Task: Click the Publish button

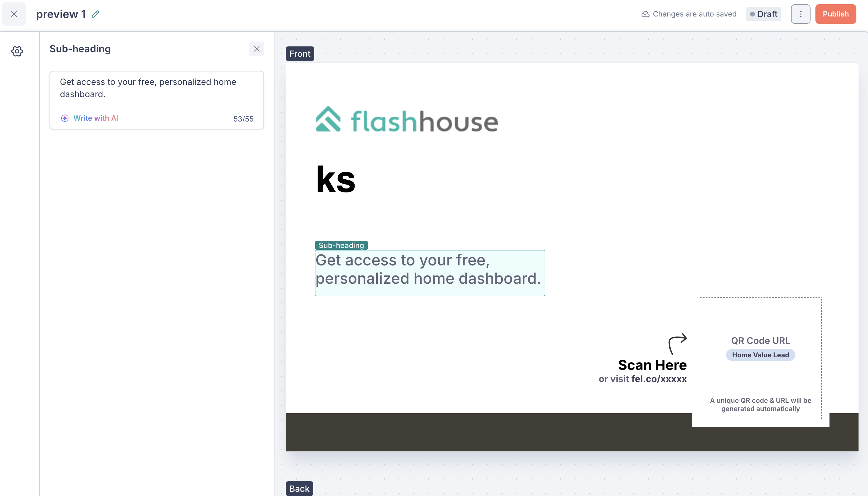Action: click(x=836, y=14)
